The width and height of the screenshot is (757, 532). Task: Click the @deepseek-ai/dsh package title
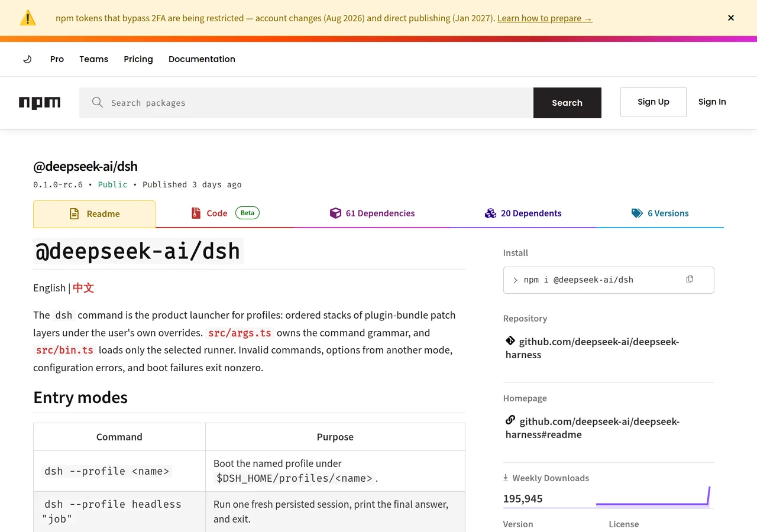click(85, 166)
